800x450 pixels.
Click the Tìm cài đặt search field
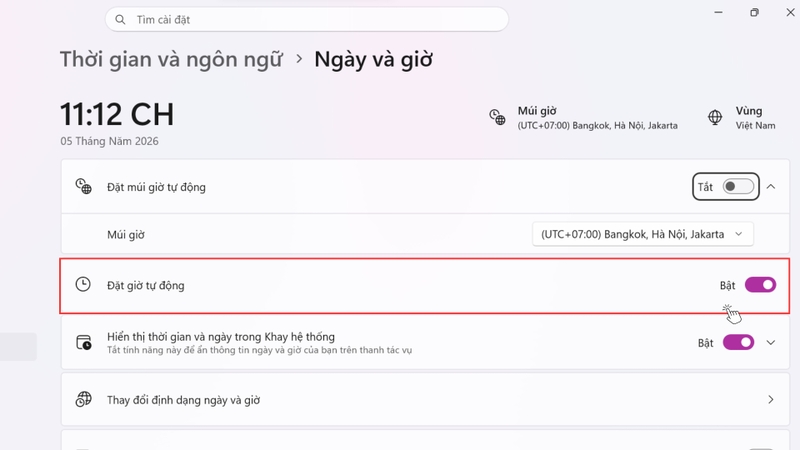307,19
